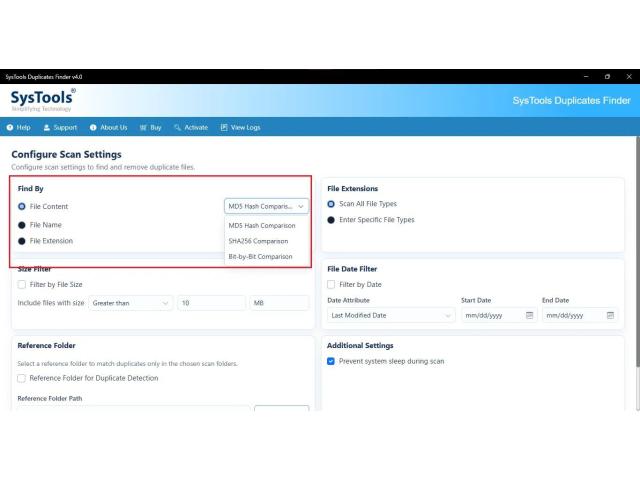The width and height of the screenshot is (640, 480).
Task: Uncheck Prevent system sleep during scan
Action: pyautogui.click(x=331, y=361)
